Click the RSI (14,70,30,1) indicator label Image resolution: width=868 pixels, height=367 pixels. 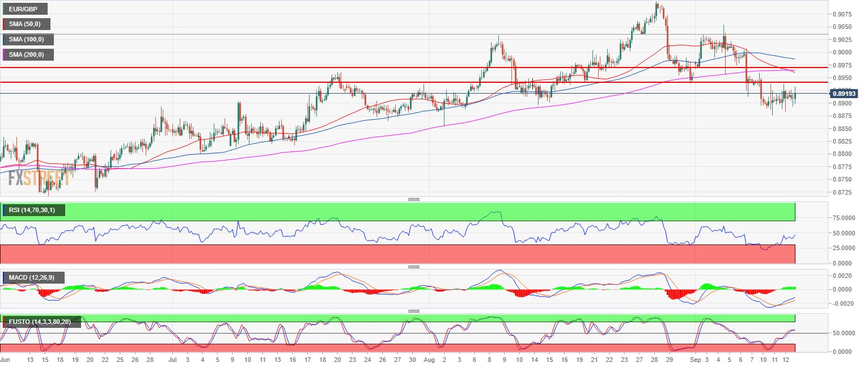click(33, 210)
